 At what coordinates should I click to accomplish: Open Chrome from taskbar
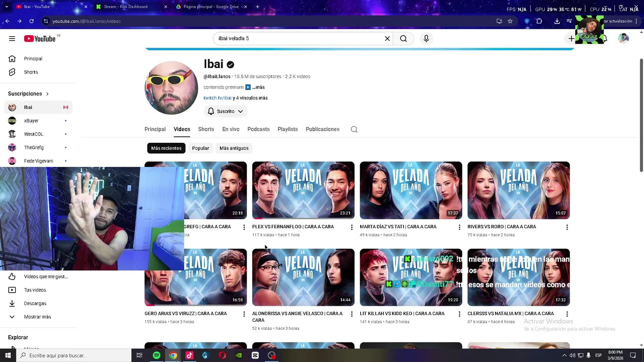(173, 355)
